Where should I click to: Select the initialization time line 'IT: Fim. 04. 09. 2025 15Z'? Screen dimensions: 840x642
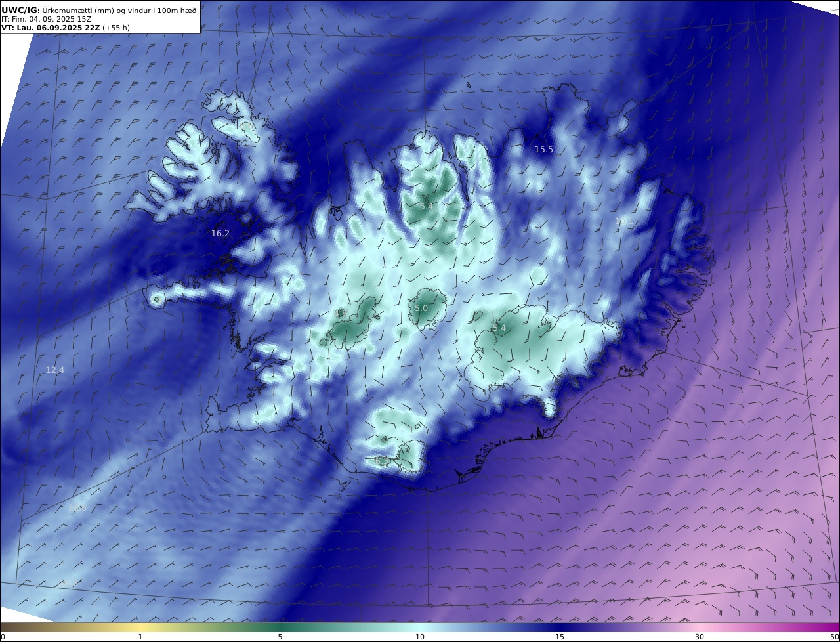click(x=46, y=20)
